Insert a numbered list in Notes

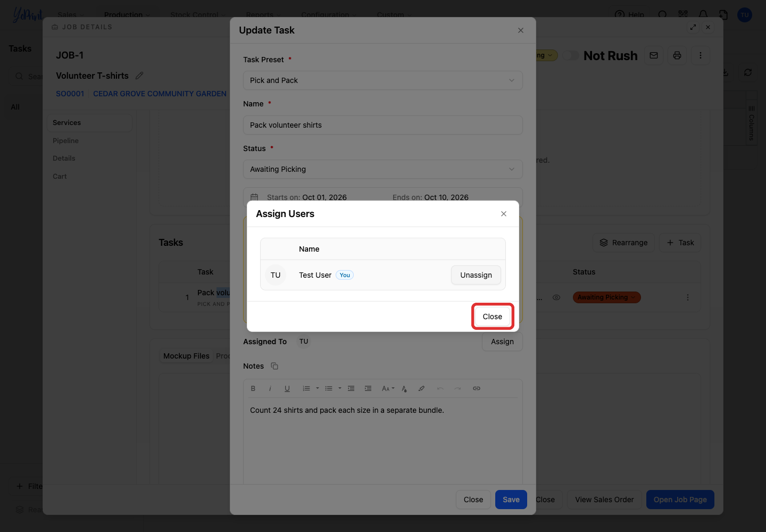pos(306,388)
